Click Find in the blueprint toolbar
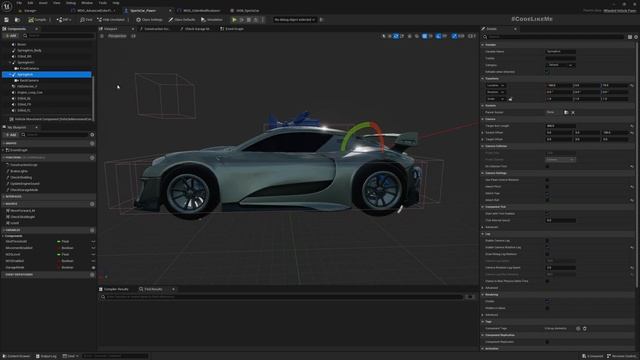Image resolution: width=640 pixels, height=360 pixels. 86,20
